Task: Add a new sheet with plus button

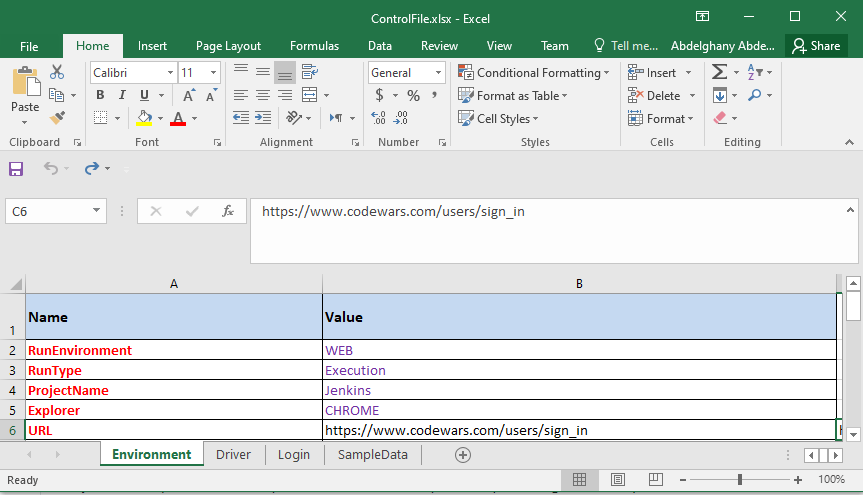Action: [x=463, y=455]
